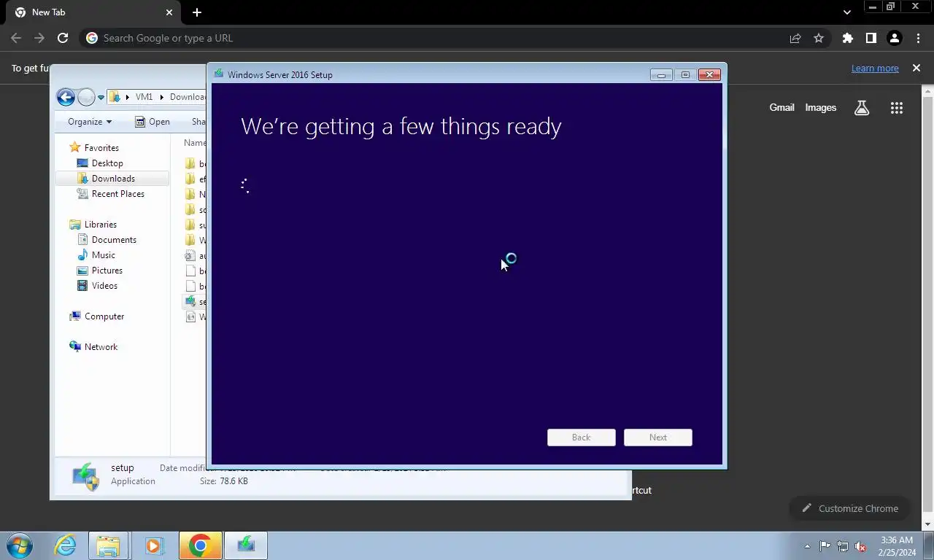Select Libraries in Explorer sidebar

coord(100,225)
